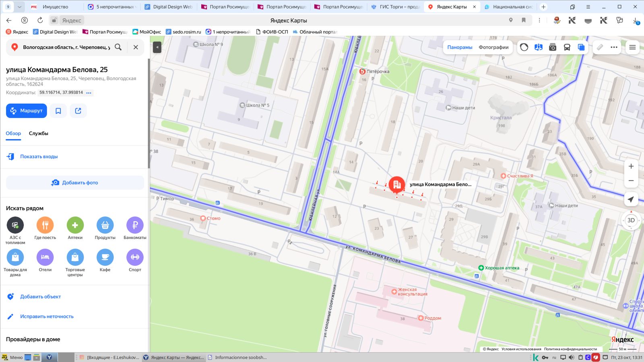Click Добавить фото button
Viewport: 644px width, 362px height.
click(x=75, y=183)
